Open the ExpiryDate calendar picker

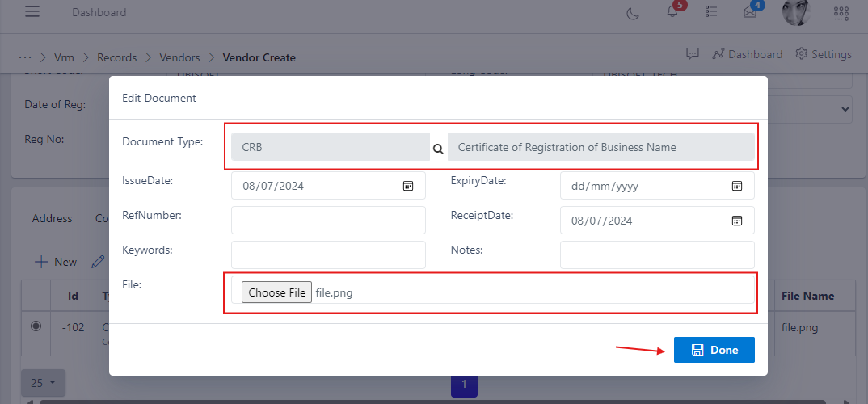[x=737, y=186]
